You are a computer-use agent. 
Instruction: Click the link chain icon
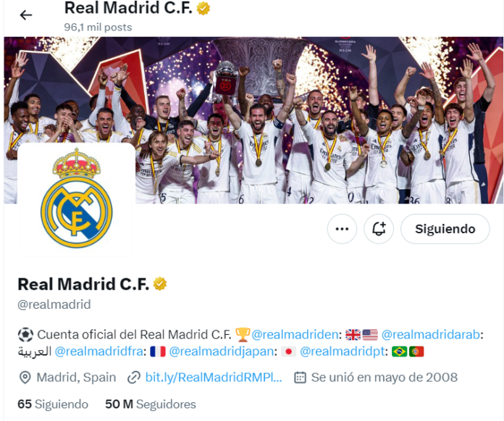tap(134, 378)
